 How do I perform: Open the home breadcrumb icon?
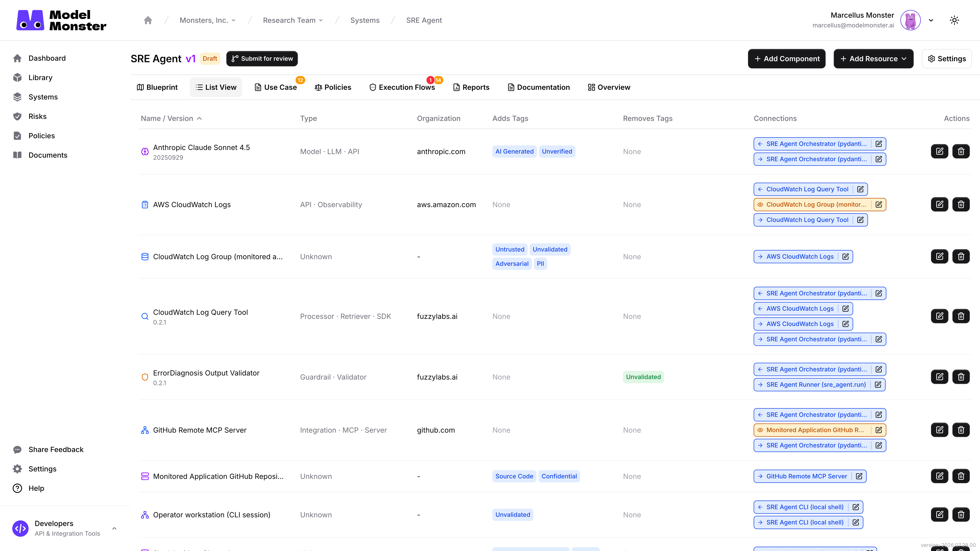pyautogui.click(x=148, y=20)
